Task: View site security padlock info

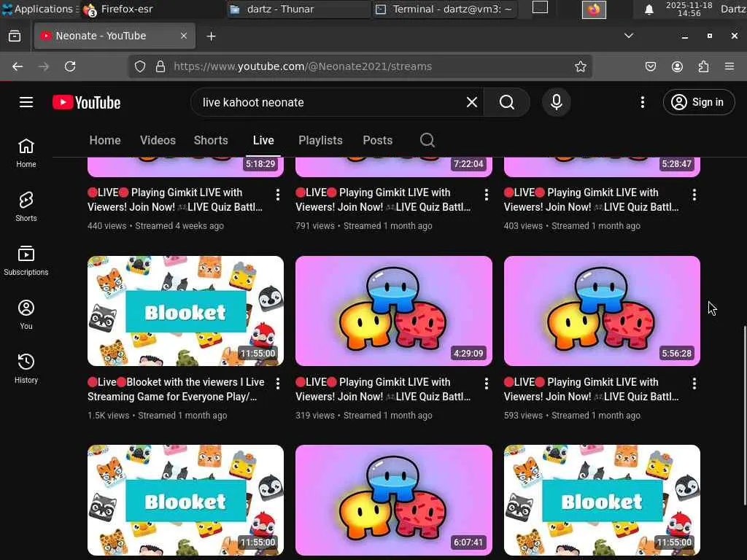Action: point(160,66)
